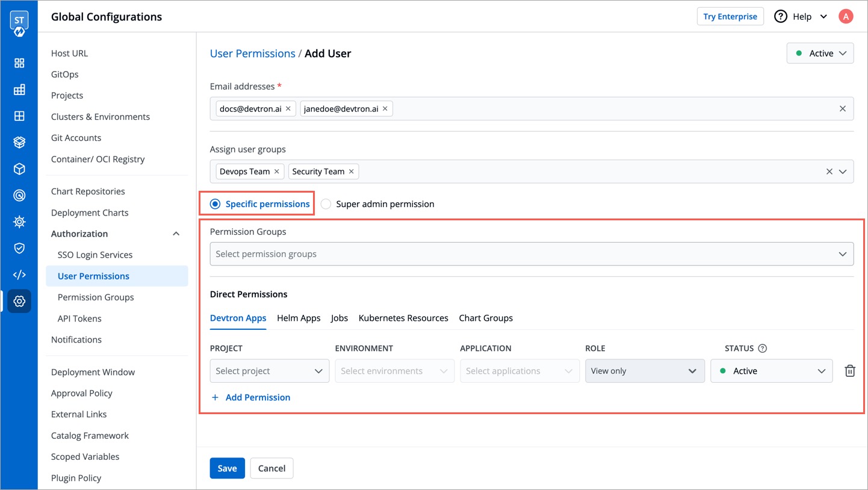Click the Save button
The image size is (868, 490).
(227, 468)
